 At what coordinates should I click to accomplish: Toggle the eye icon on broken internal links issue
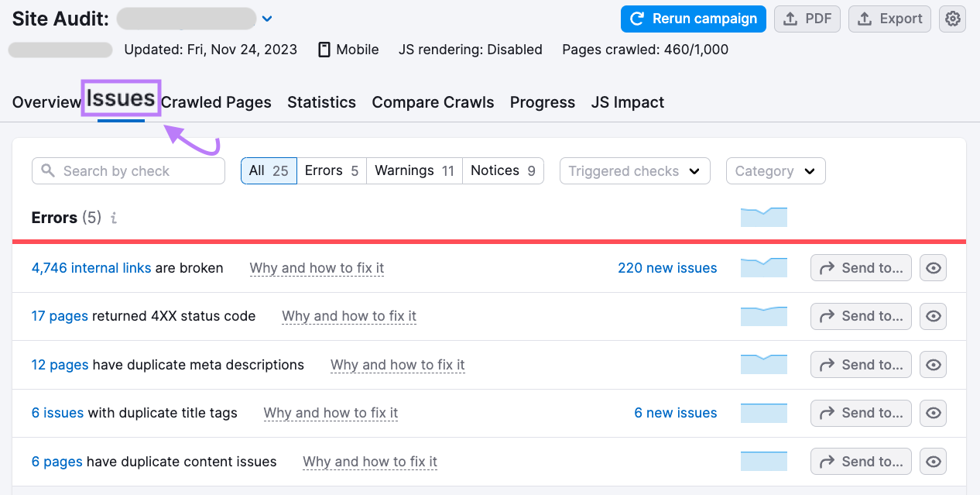tap(933, 267)
